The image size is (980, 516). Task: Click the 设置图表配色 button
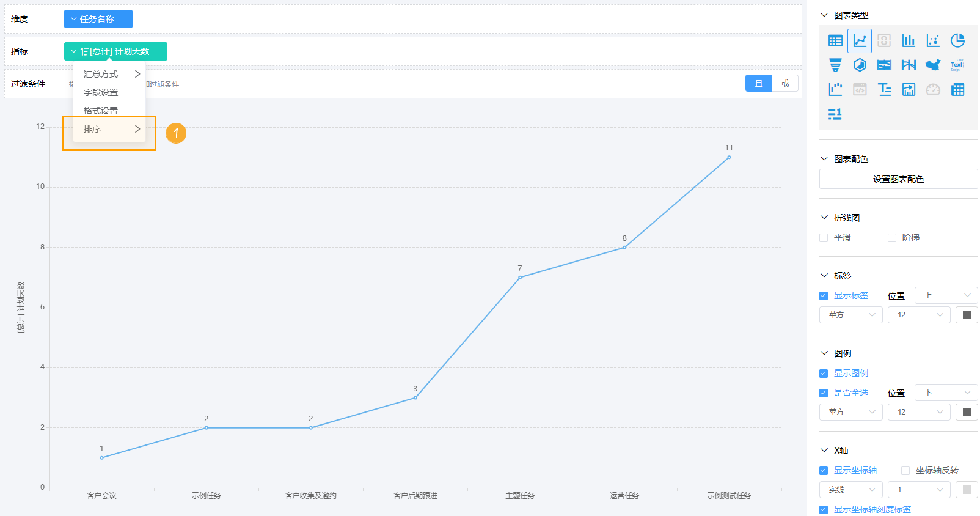pyautogui.click(x=898, y=179)
